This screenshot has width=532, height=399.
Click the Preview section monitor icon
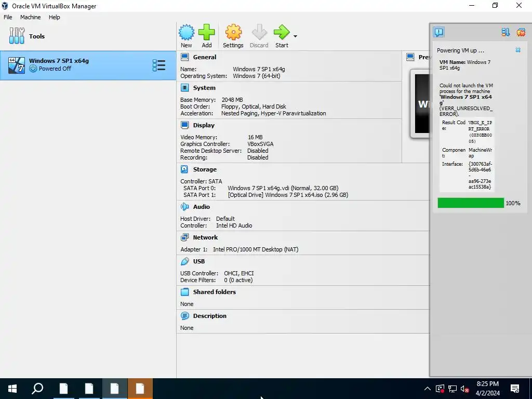[x=410, y=57]
